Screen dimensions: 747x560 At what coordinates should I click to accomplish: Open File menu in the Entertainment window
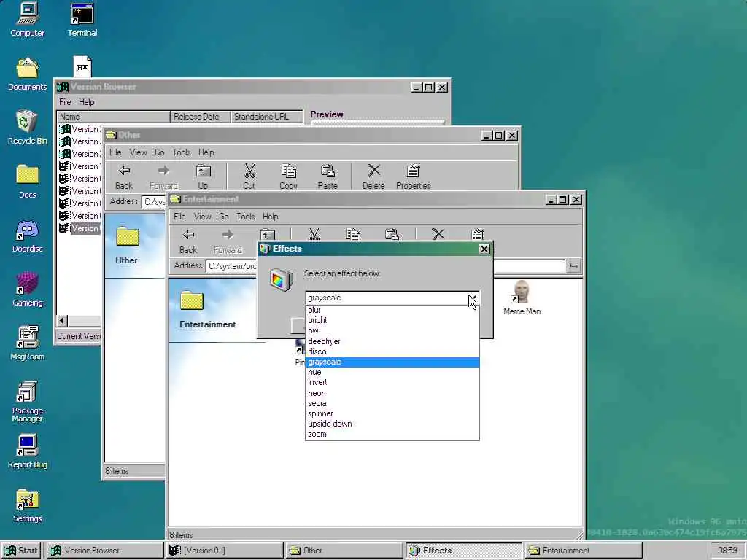pyautogui.click(x=179, y=217)
